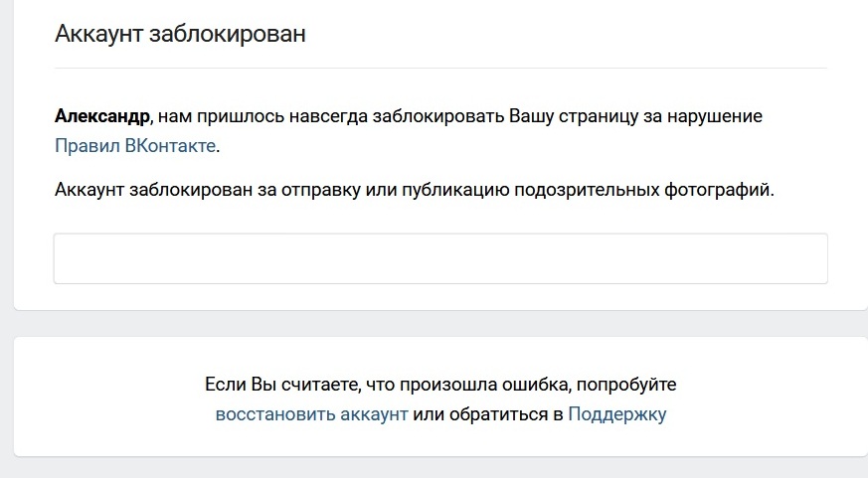The height and width of the screenshot is (478, 868).
Task: Click the empty bordered box under the block reason
Action: [440, 258]
